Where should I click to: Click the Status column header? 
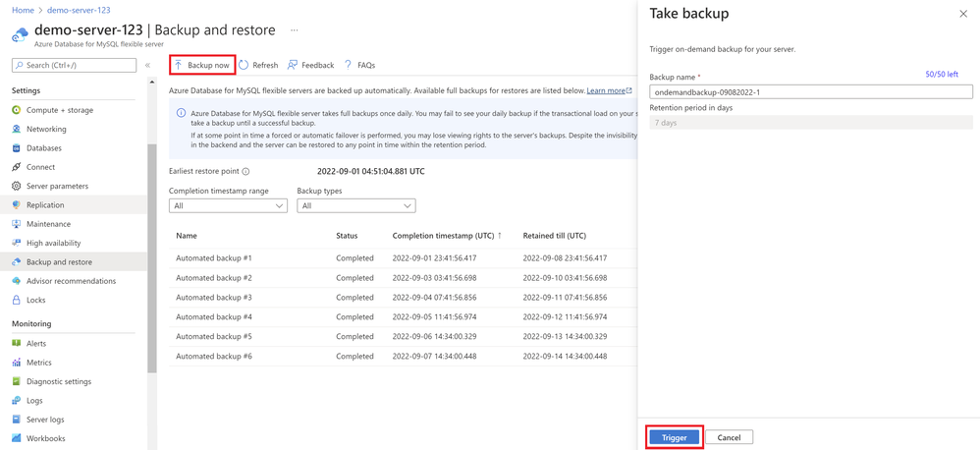click(x=347, y=236)
